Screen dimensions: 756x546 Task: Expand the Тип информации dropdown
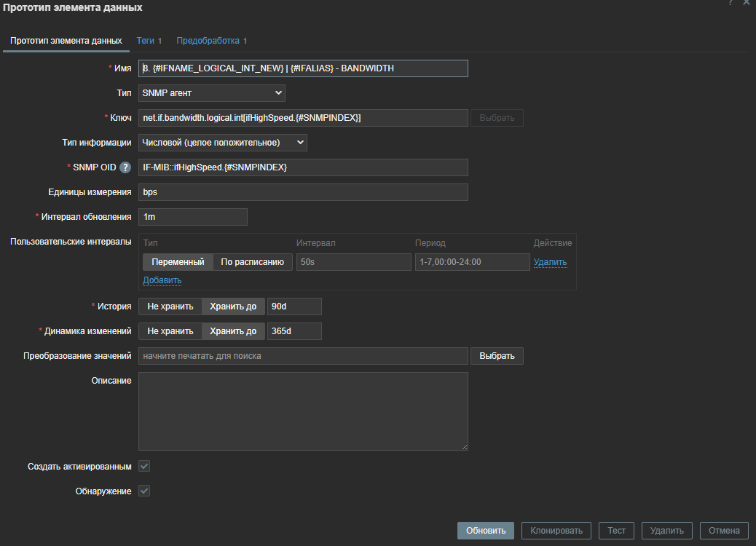[x=222, y=143]
